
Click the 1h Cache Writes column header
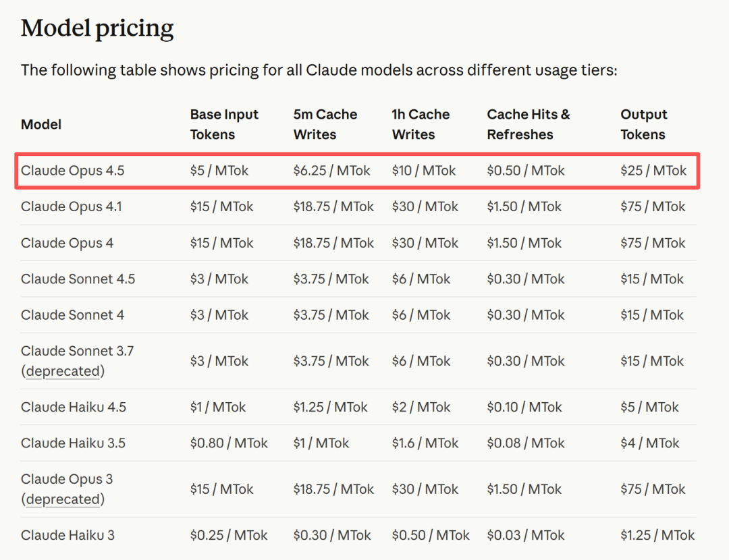tap(421, 124)
